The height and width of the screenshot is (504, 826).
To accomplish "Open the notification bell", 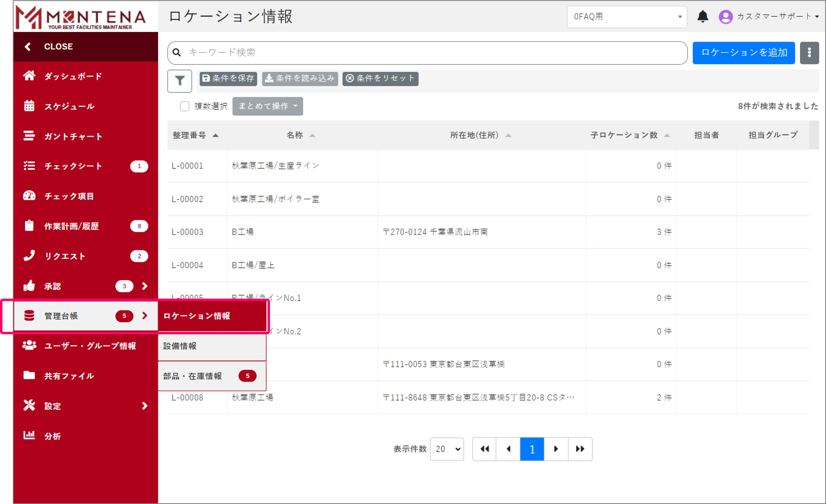I will tap(703, 17).
